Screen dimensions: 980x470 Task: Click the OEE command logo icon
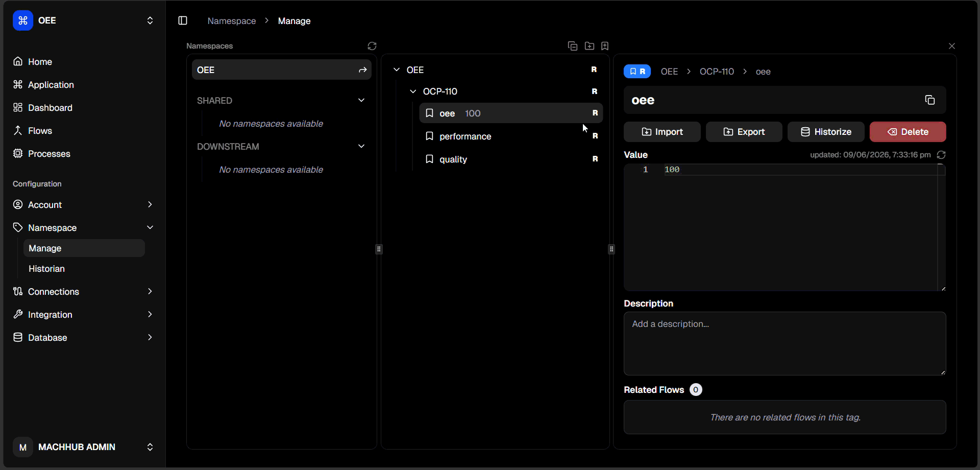coord(22,20)
